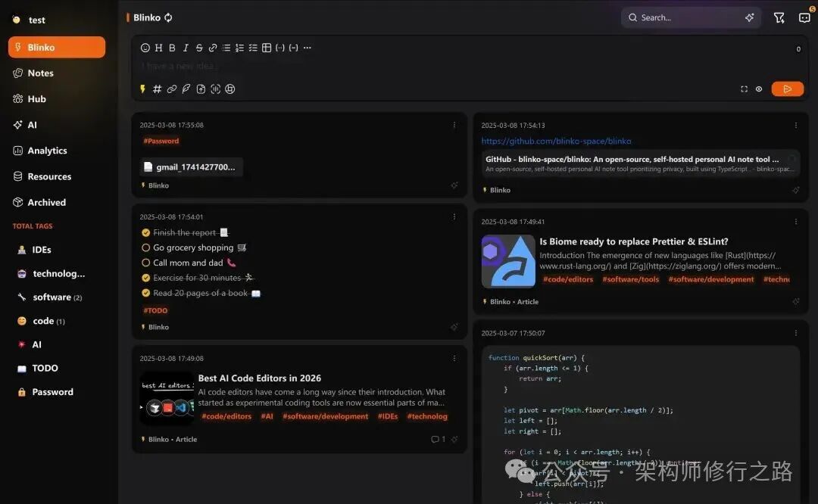The image size is (818, 504).
Task: Apply heading format with H icon
Action: [x=158, y=48]
